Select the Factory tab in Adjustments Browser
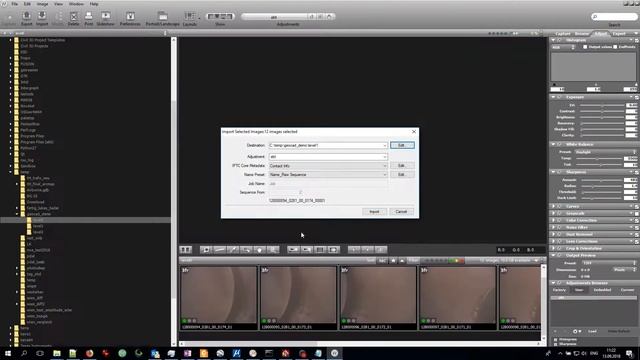Image resolution: width=640 pixels, height=360 pixels. (x=559, y=290)
